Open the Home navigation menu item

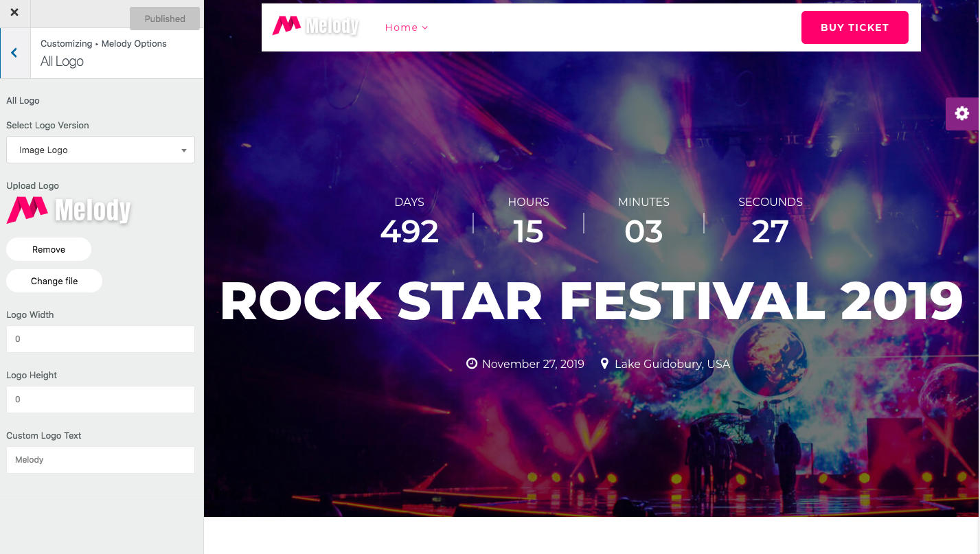[x=402, y=27]
